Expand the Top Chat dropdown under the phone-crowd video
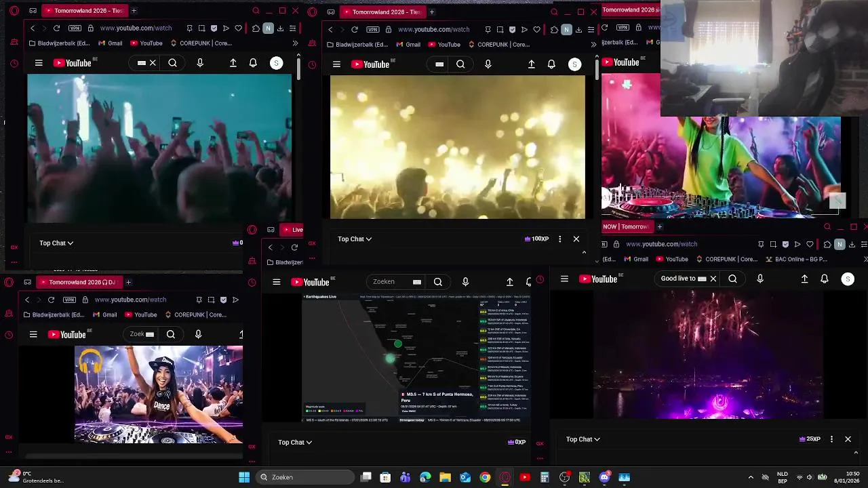This screenshot has height=488, width=868. [x=56, y=243]
